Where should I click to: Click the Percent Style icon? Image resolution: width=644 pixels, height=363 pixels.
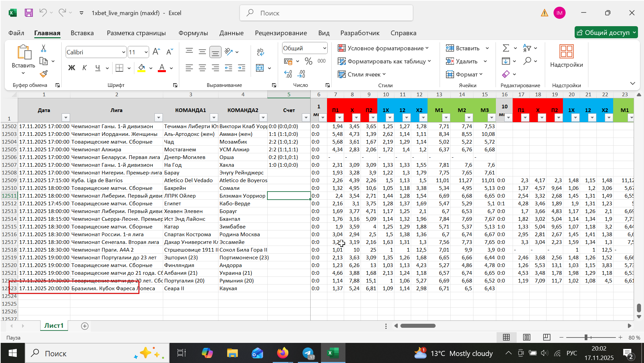coord(308,61)
